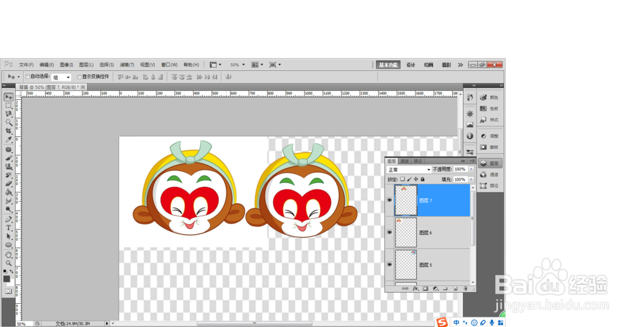The height and width of the screenshot is (327, 644).
Task: Open the 滤镜(T) menu
Action: (x=127, y=64)
